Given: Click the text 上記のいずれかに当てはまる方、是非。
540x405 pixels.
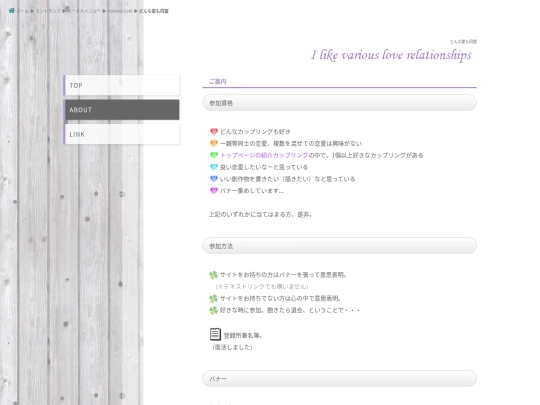Looking at the screenshot, I should tap(261, 214).
